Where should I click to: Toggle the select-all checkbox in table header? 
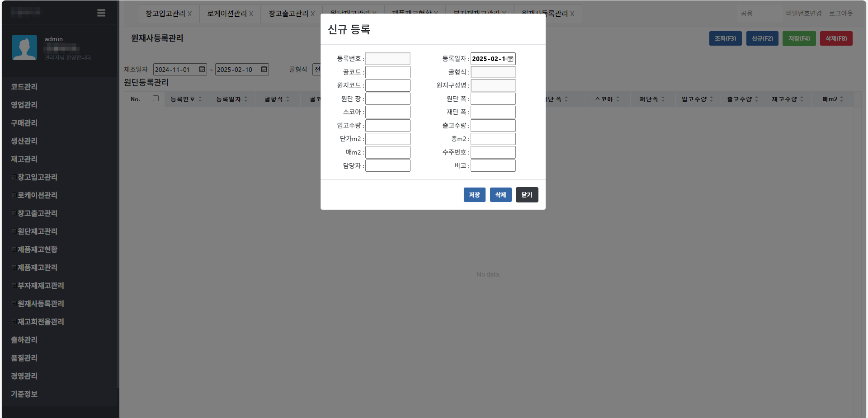[156, 98]
